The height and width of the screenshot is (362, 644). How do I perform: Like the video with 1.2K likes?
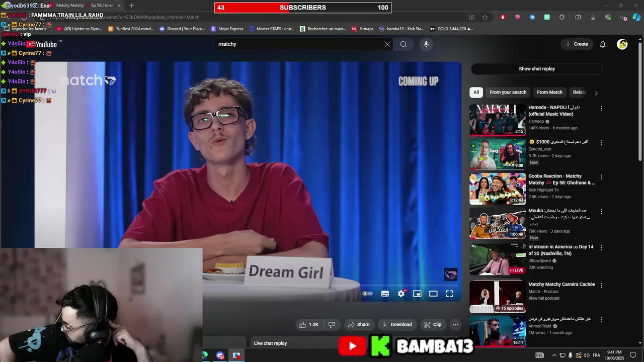tap(309, 325)
